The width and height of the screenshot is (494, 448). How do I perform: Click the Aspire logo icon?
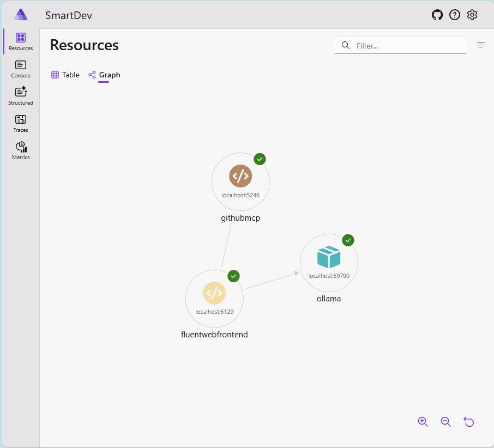tap(21, 15)
